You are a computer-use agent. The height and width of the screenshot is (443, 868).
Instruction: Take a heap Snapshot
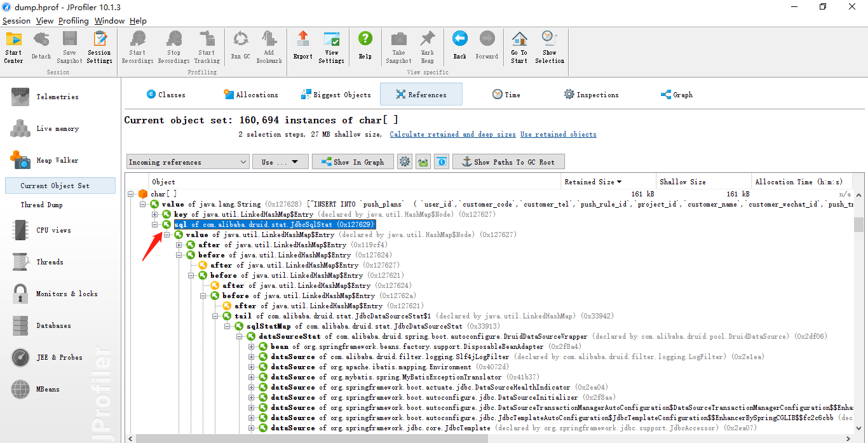pyautogui.click(x=398, y=44)
